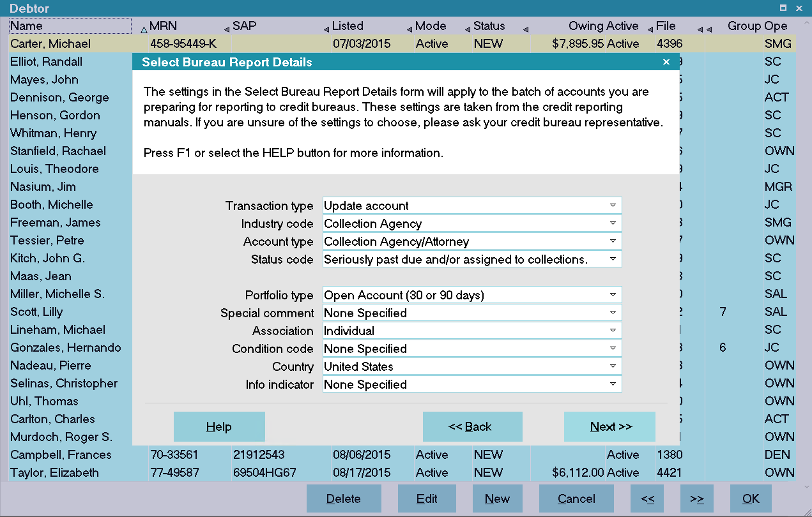This screenshot has height=517, width=812.
Task: Sort by the Listed column header
Action: (348, 26)
